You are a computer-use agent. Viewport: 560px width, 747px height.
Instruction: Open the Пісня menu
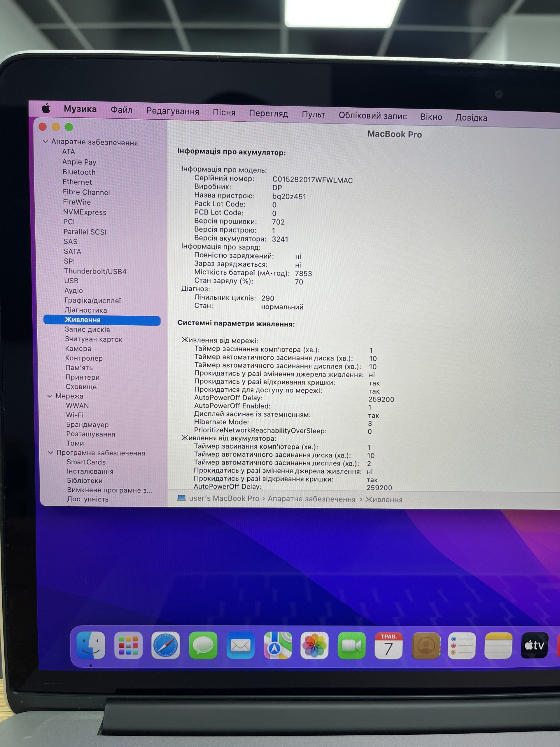point(224,112)
